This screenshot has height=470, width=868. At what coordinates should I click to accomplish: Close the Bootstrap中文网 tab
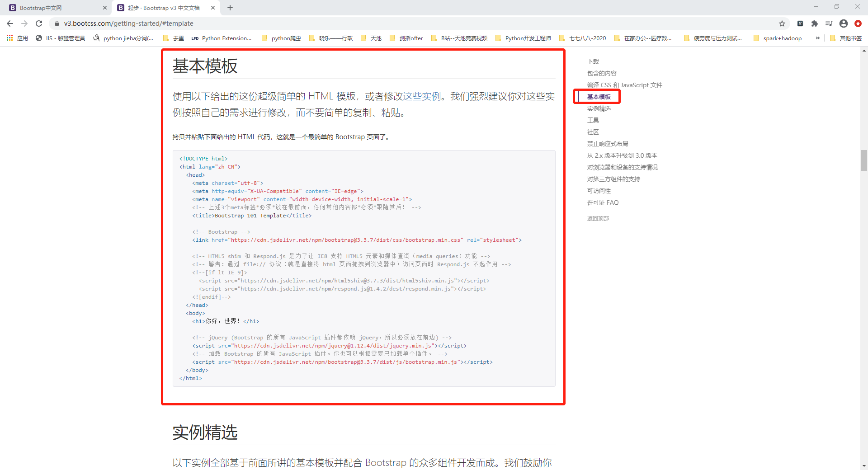point(105,8)
